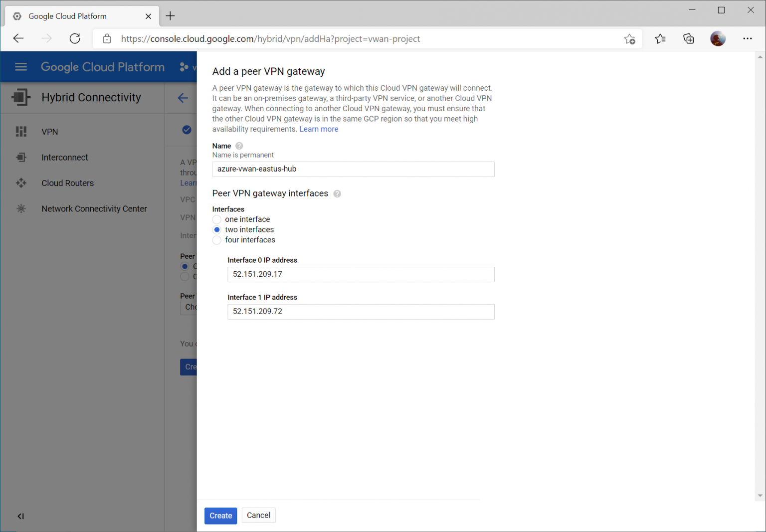Image resolution: width=766 pixels, height=532 pixels.
Task: Click the back arrow to return to VPN setup
Action: (x=183, y=98)
